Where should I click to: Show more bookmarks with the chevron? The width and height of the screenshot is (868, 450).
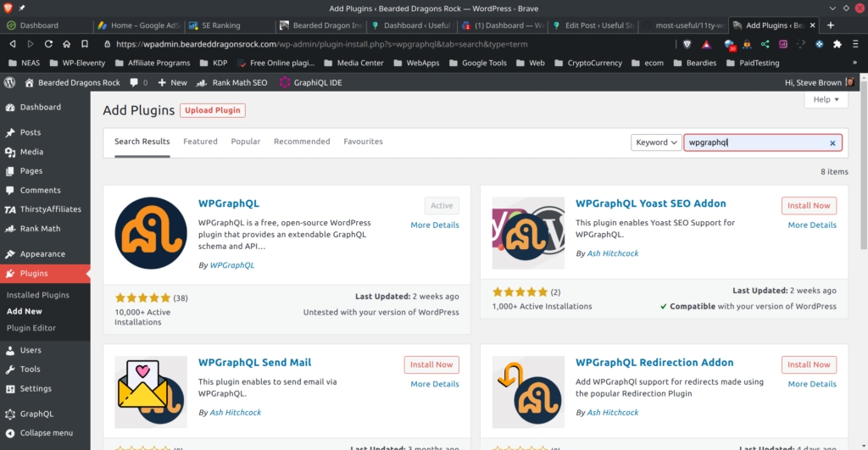point(854,63)
